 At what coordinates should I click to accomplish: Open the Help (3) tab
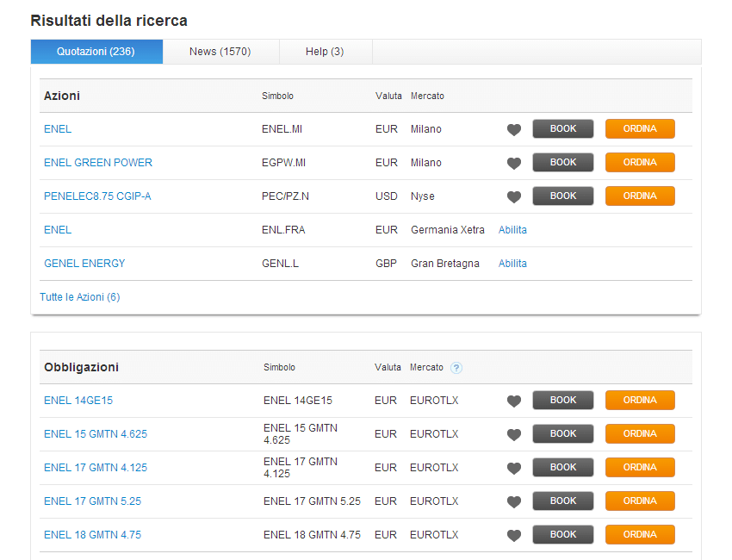(x=325, y=52)
